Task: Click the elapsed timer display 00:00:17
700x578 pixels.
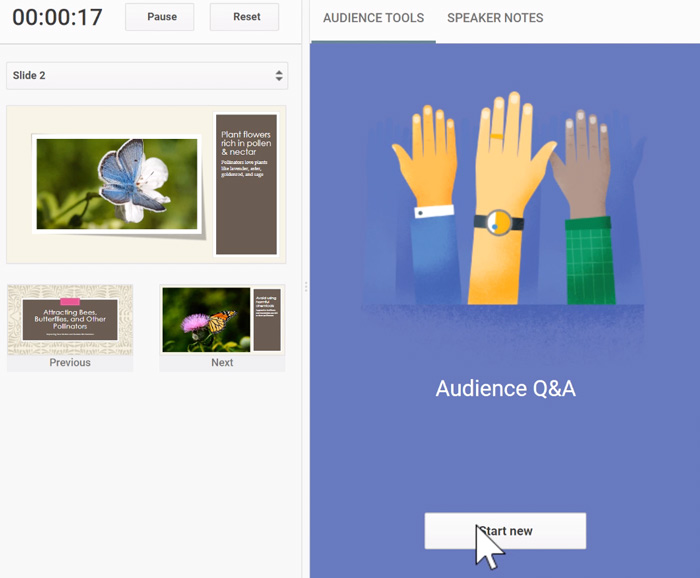Action: pos(58,17)
